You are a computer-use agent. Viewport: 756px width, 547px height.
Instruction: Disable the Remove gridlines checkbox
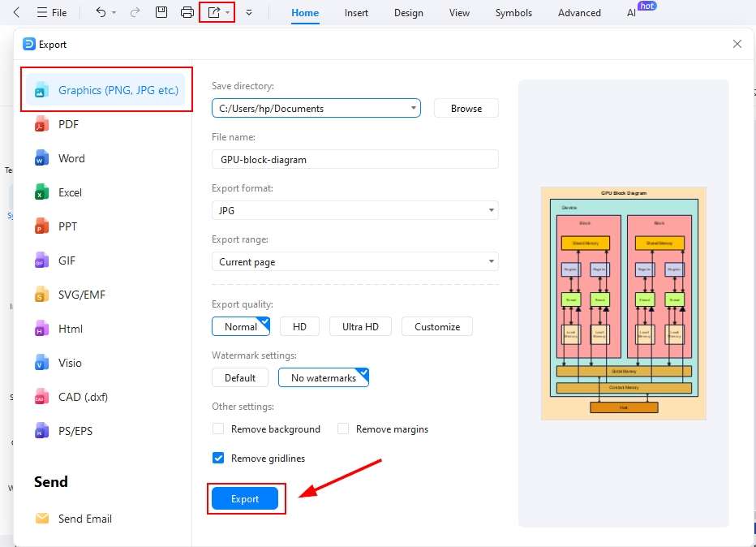point(217,458)
